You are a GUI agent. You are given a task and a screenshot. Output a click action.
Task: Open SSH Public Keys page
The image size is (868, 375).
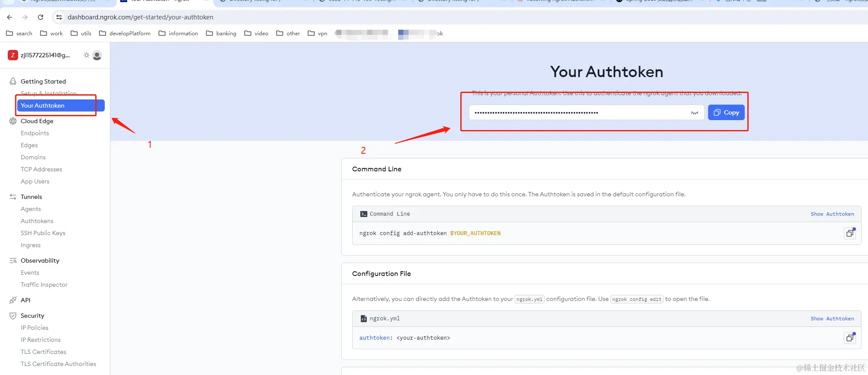(43, 233)
